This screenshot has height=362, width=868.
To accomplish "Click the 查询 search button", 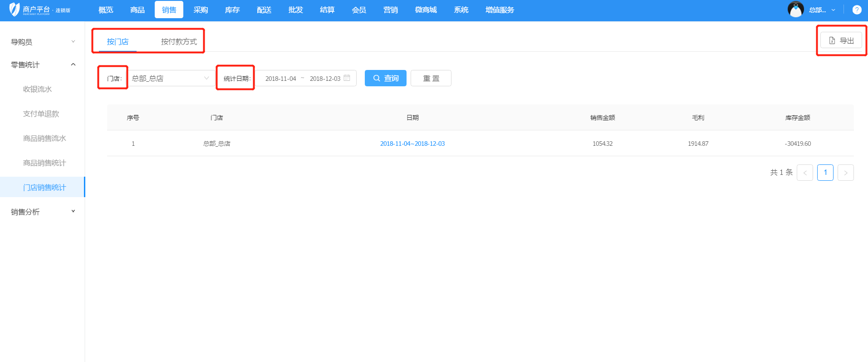I will [385, 78].
